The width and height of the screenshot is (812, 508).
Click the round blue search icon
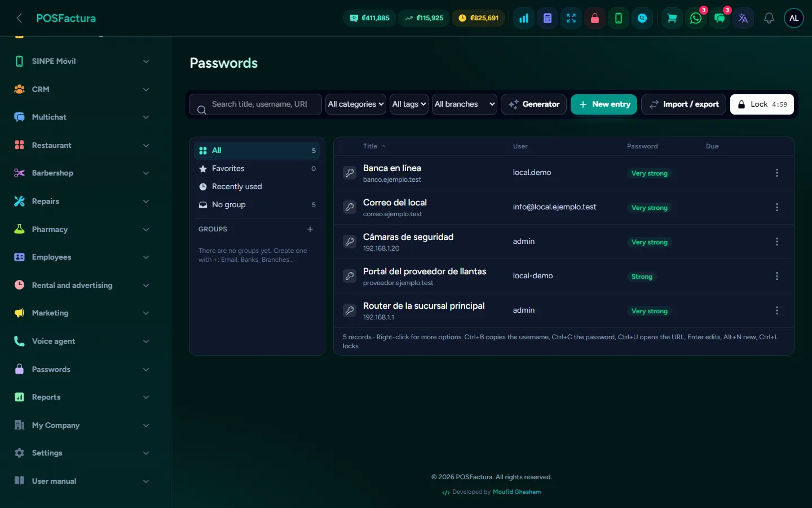(x=642, y=18)
